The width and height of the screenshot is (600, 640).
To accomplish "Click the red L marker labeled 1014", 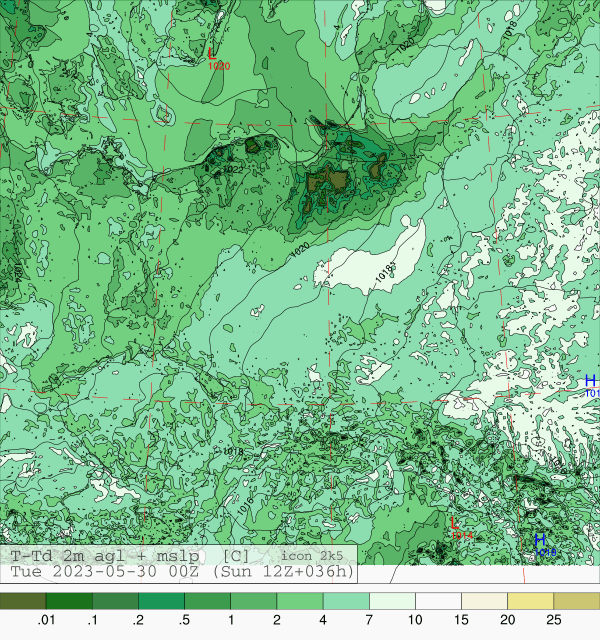I will [x=455, y=524].
